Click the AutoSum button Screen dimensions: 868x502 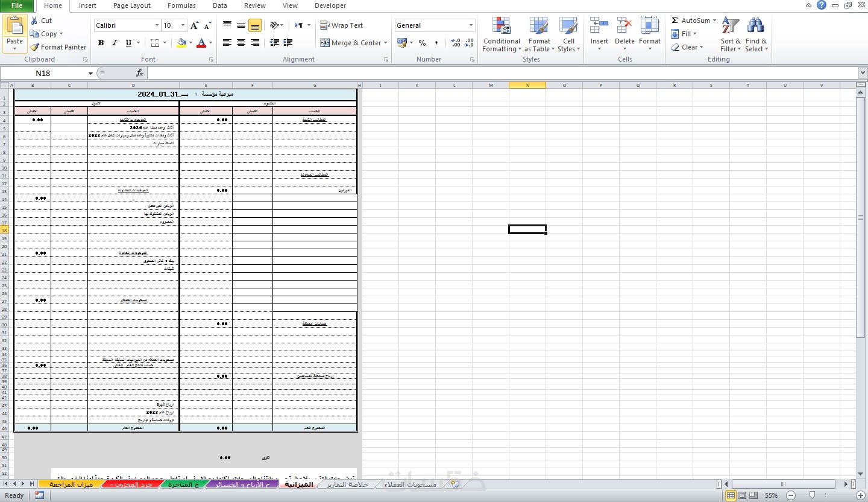click(691, 21)
